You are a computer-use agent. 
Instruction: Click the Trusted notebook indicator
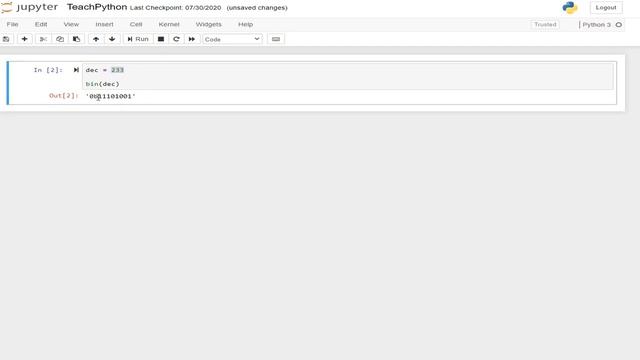545,24
